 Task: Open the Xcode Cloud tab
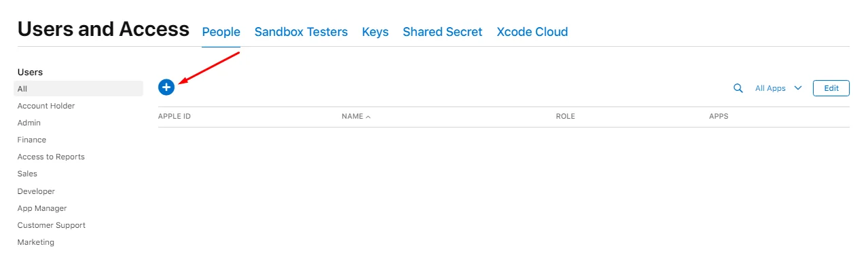tap(532, 32)
